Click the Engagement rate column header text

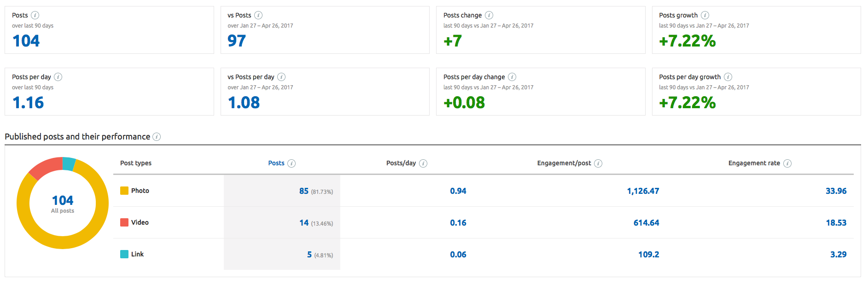[x=754, y=163]
